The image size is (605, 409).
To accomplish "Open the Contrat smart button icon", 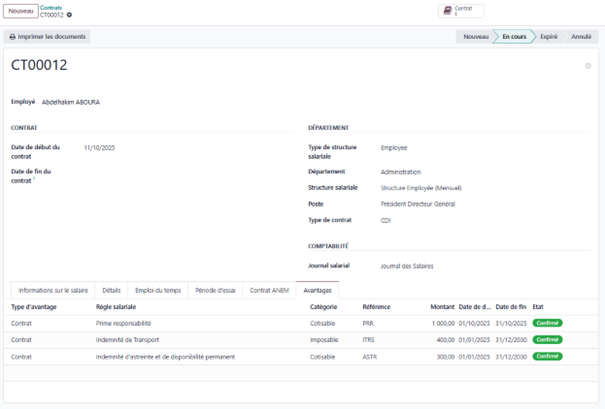I will pyautogui.click(x=447, y=11).
